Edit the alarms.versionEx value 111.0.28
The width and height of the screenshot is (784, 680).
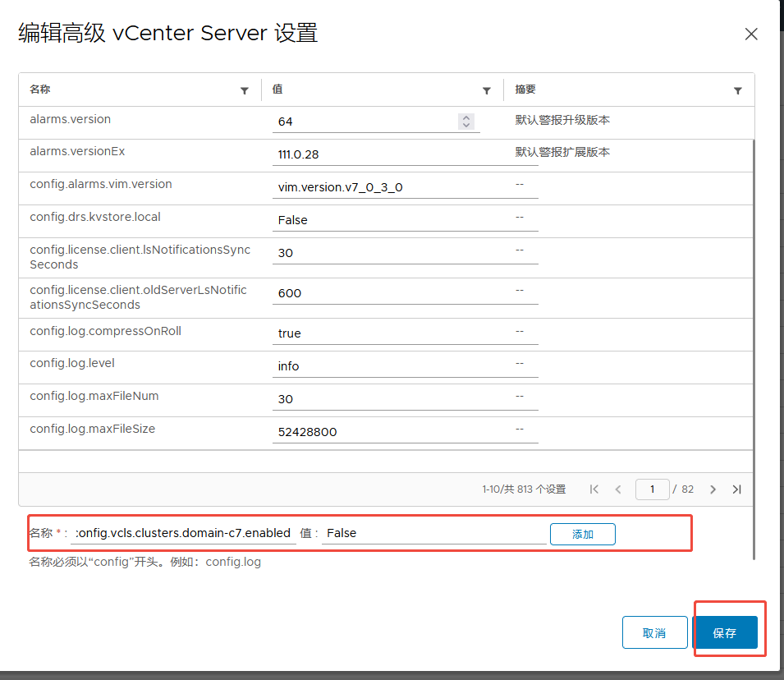pyautogui.click(x=405, y=154)
